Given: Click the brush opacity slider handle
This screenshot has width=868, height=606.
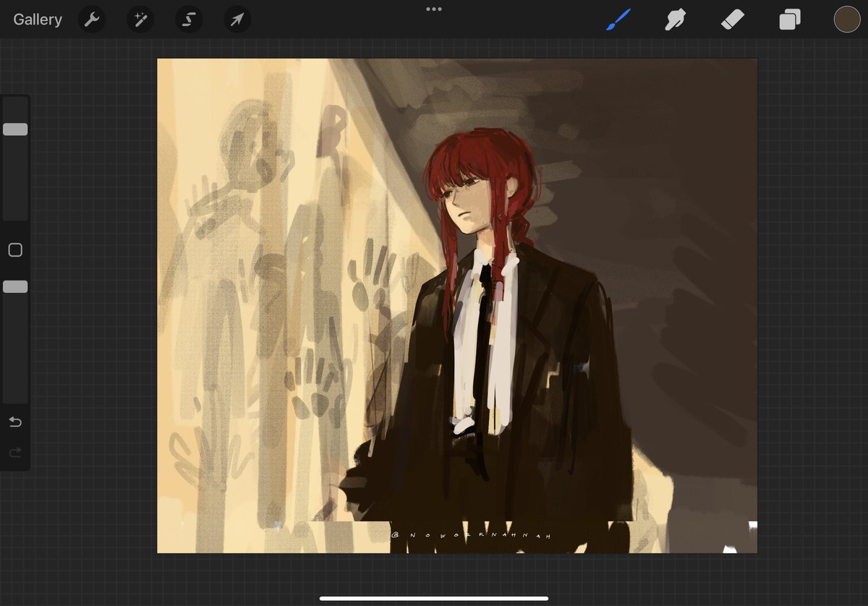Looking at the screenshot, I should click(x=15, y=287).
